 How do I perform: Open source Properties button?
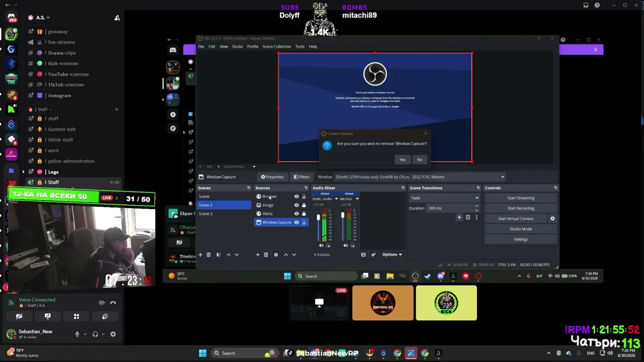click(x=272, y=177)
